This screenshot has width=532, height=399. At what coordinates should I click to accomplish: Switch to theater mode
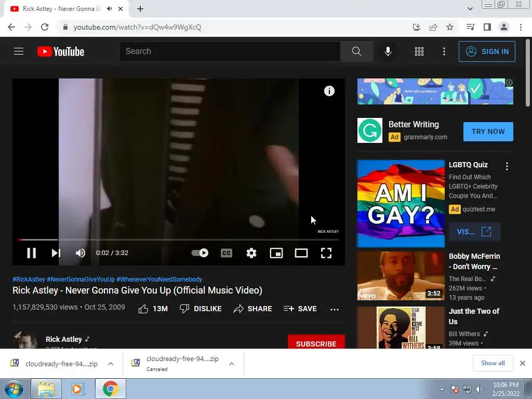(x=301, y=253)
